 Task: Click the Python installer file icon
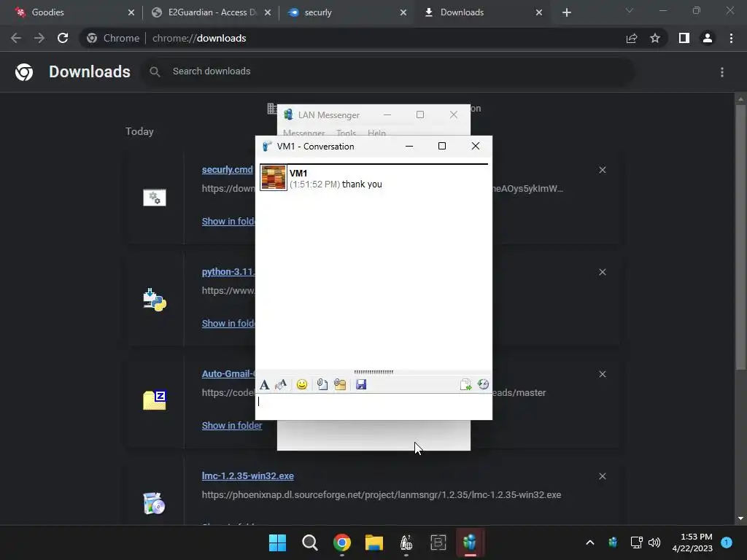pos(155,300)
